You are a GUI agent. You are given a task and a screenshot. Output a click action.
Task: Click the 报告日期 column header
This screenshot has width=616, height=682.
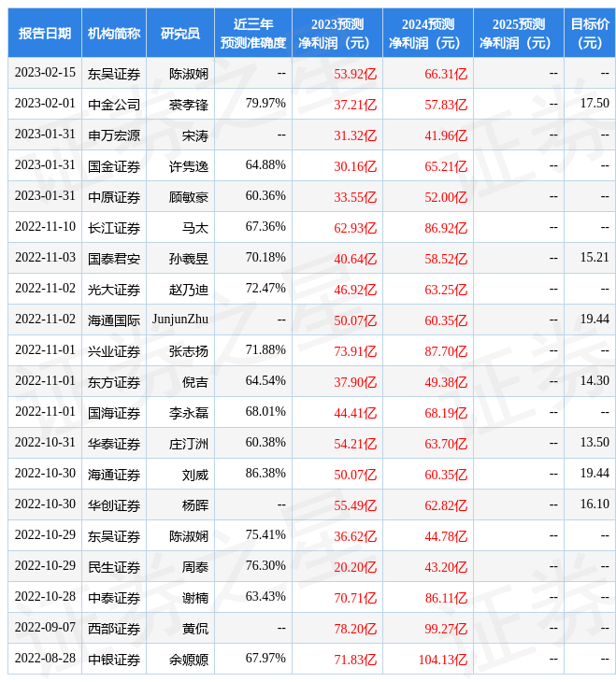pyautogui.click(x=45, y=34)
